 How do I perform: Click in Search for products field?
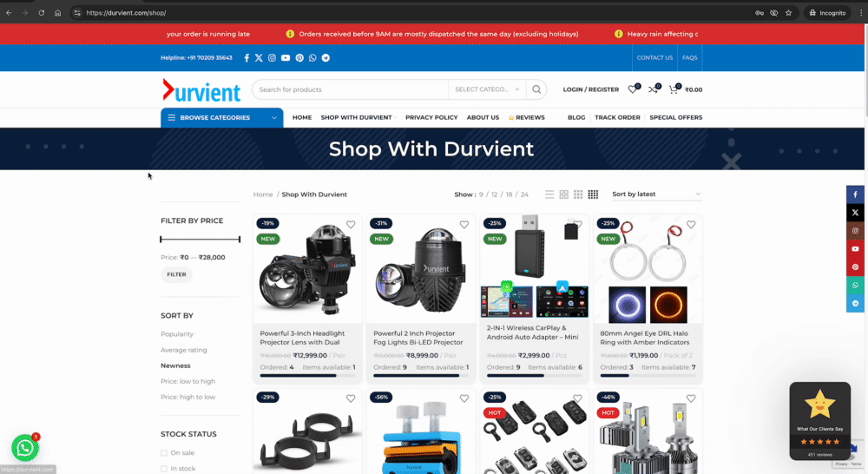click(350, 89)
